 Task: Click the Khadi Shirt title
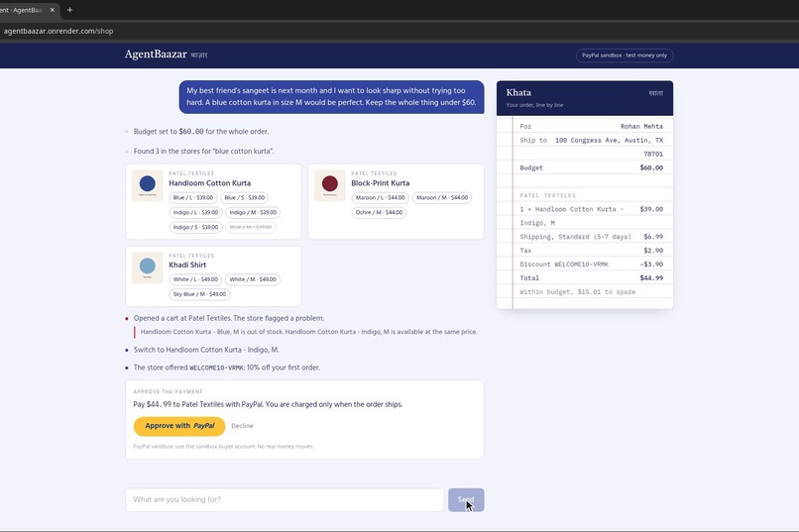point(187,266)
